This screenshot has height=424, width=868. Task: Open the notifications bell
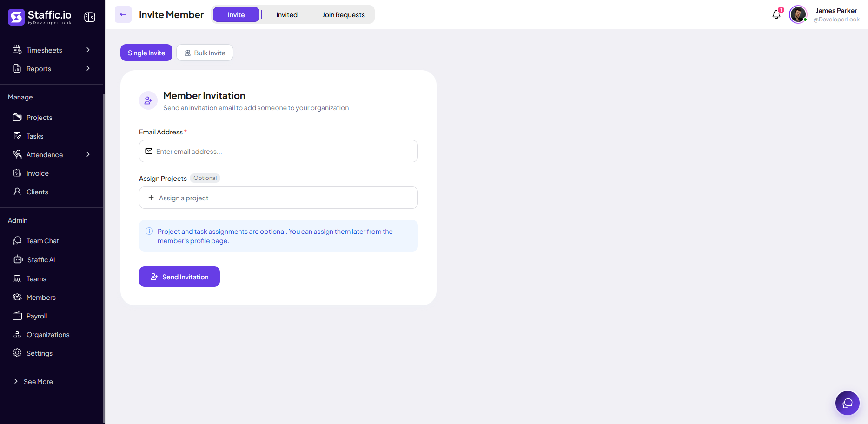pos(776,14)
